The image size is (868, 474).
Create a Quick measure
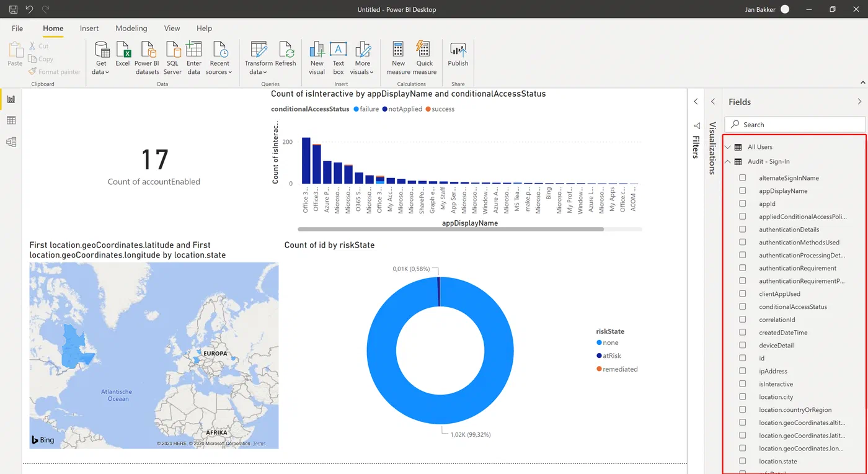pos(425,58)
